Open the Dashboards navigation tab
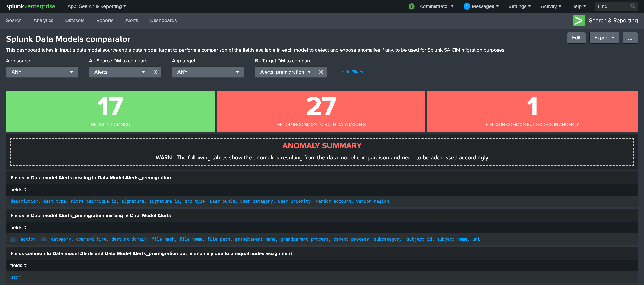Viewport: 644px width, 285px height. [163, 21]
